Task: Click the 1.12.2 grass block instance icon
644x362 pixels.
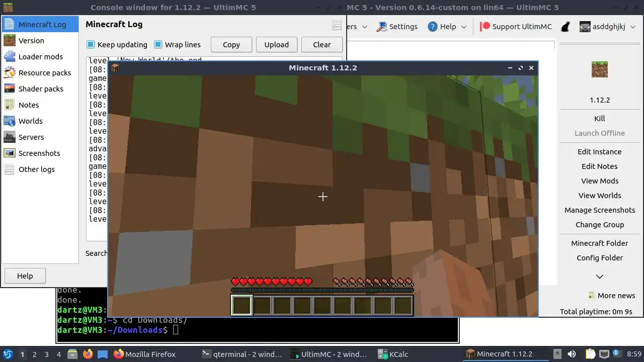Action: [x=600, y=69]
